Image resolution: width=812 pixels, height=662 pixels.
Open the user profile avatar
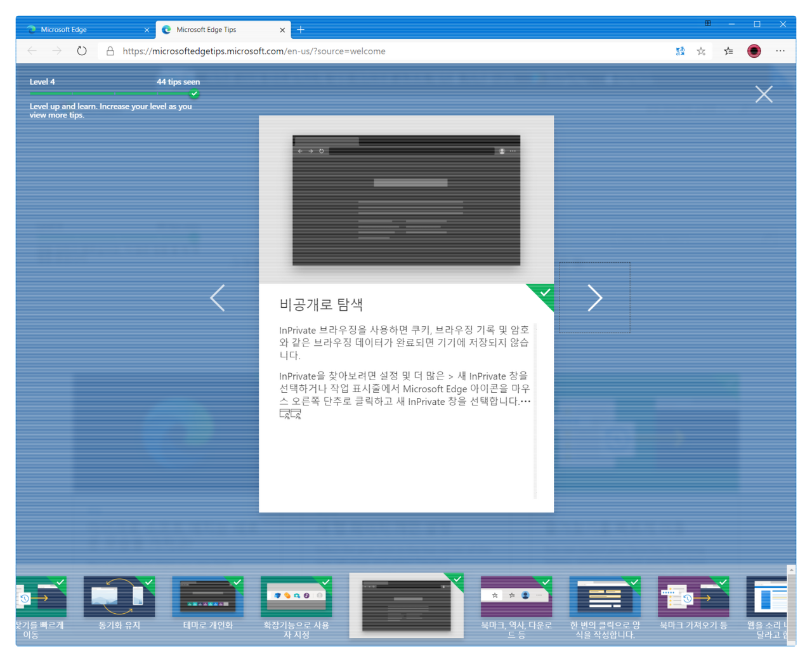pyautogui.click(x=754, y=51)
